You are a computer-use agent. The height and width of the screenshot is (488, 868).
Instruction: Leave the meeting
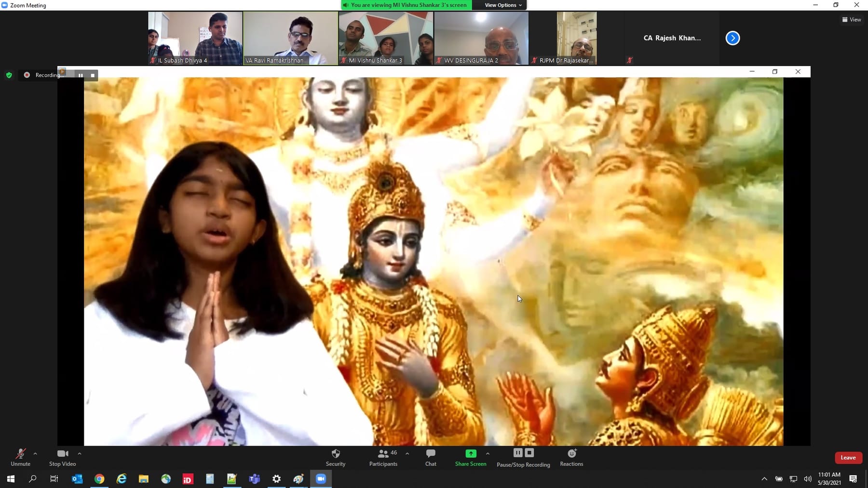click(x=848, y=458)
